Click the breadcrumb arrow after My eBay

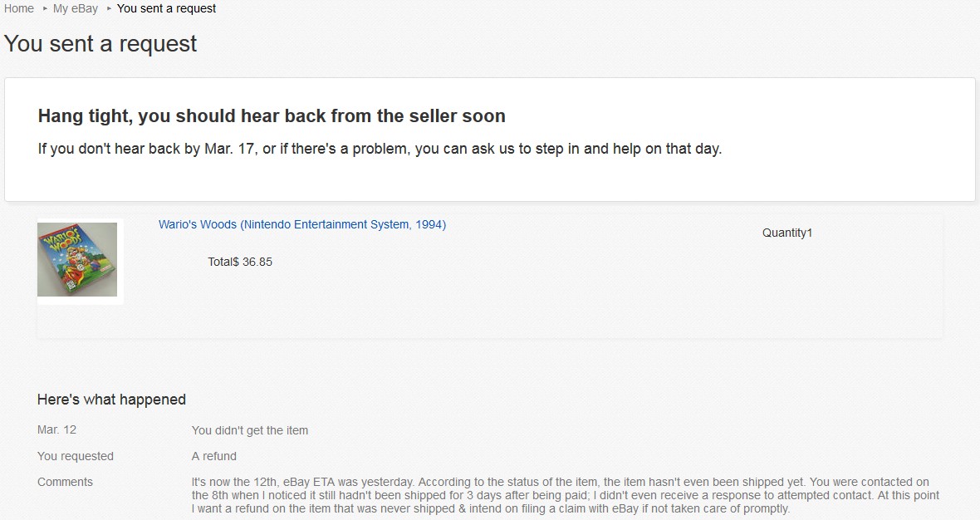point(109,8)
